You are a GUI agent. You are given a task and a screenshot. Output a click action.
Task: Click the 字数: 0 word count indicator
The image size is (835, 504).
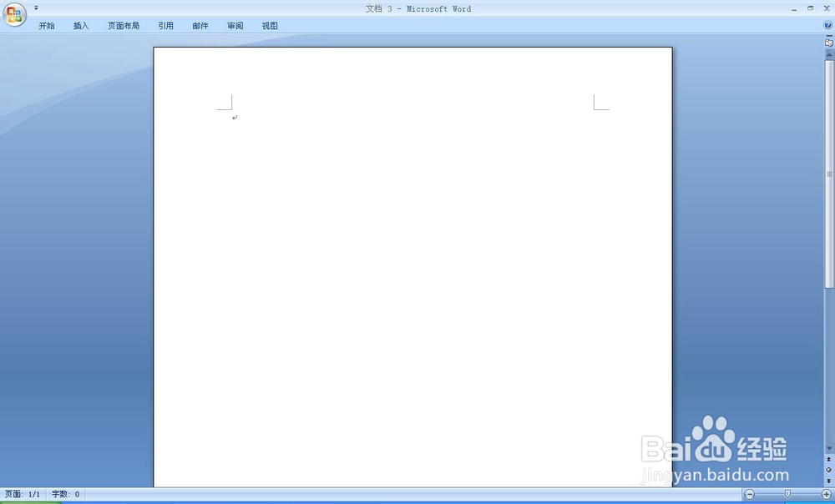point(65,495)
